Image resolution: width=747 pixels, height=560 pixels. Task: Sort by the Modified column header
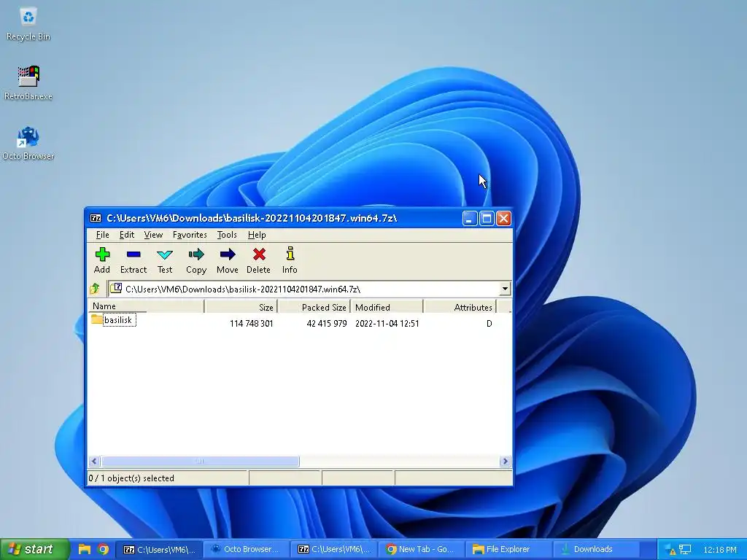(387, 307)
